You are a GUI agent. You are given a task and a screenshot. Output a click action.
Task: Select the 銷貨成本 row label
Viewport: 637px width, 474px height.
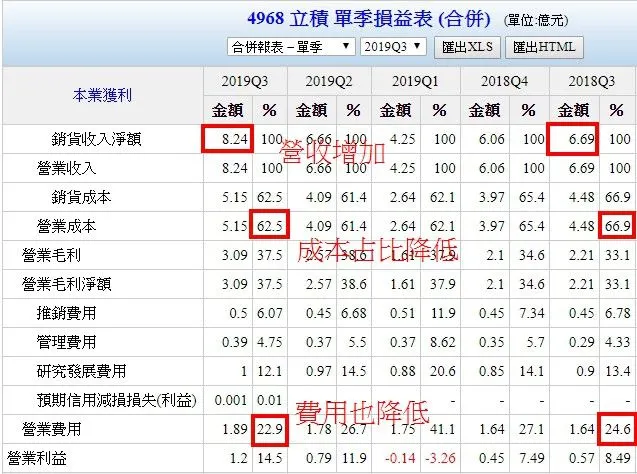tap(81, 197)
